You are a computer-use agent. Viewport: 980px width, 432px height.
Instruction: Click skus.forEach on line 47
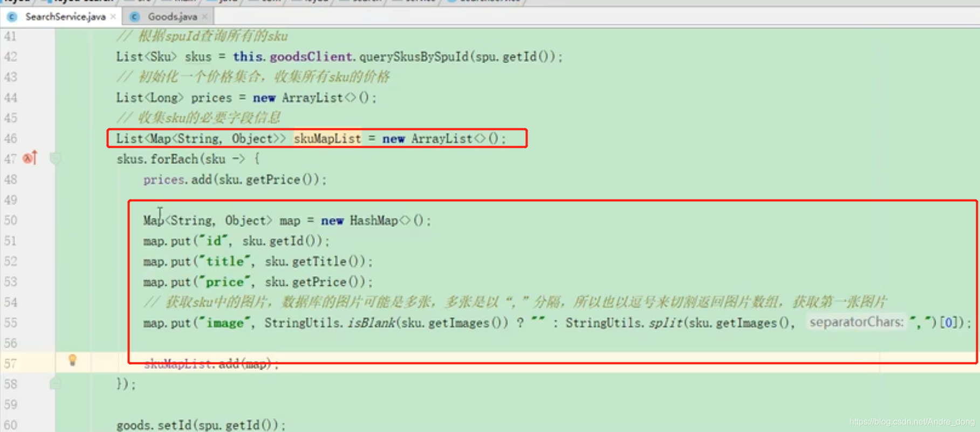click(x=157, y=159)
